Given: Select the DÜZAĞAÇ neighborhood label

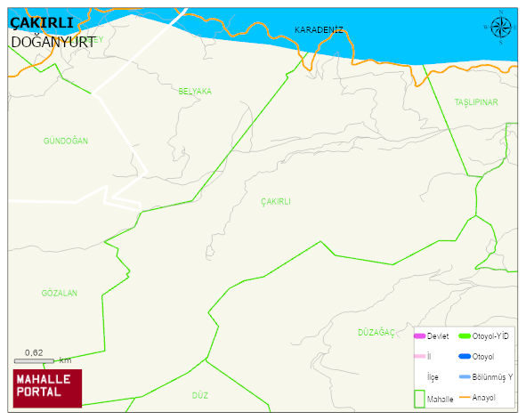Looking at the screenshot, I should pos(376,333).
